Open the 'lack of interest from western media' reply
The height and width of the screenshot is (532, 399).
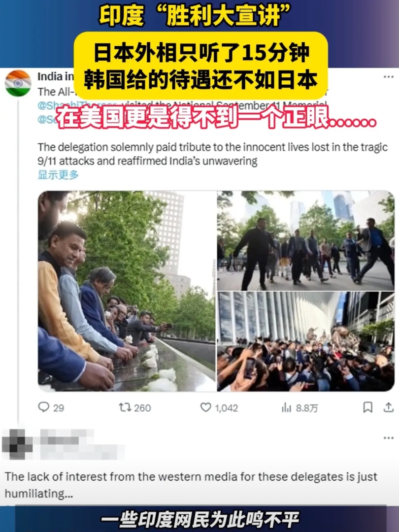pyautogui.click(x=191, y=485)
